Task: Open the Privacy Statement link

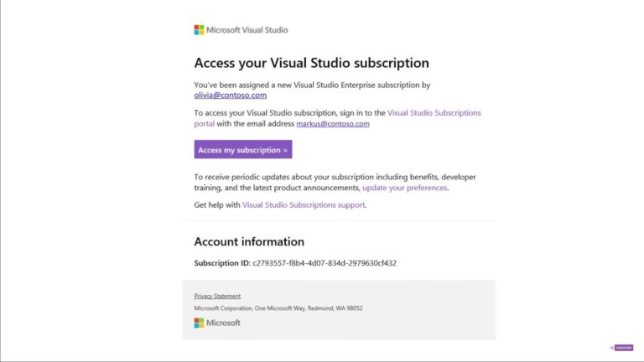Action: click(x=217, y=296)
